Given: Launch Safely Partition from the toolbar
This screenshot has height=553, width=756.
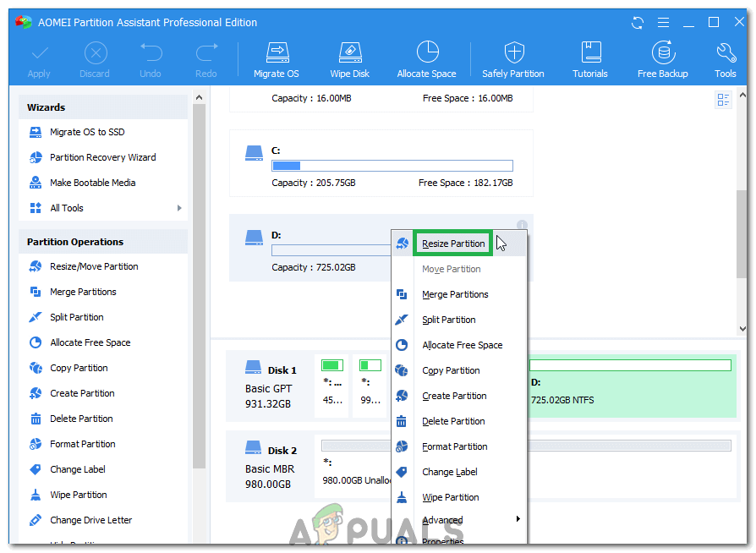Looking at the screenshot, I should [x=513, y=52].
